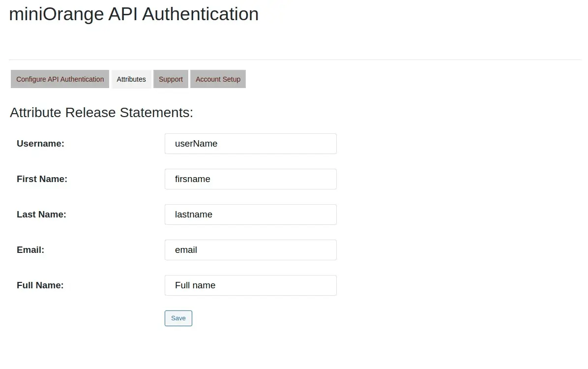Click the Email attribute input box
Viewport: 588px width, 369px height.
click(250, 249)
